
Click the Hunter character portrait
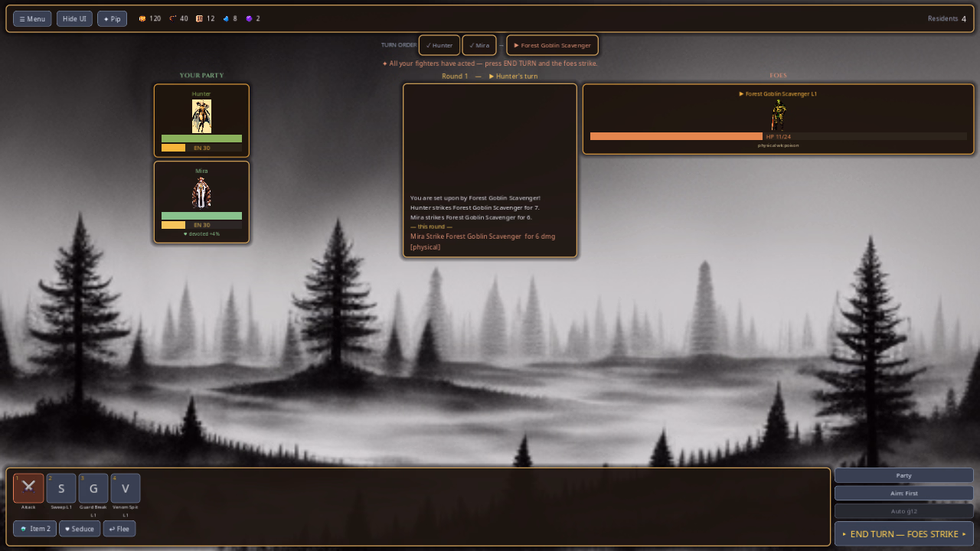tap(201, 116)
